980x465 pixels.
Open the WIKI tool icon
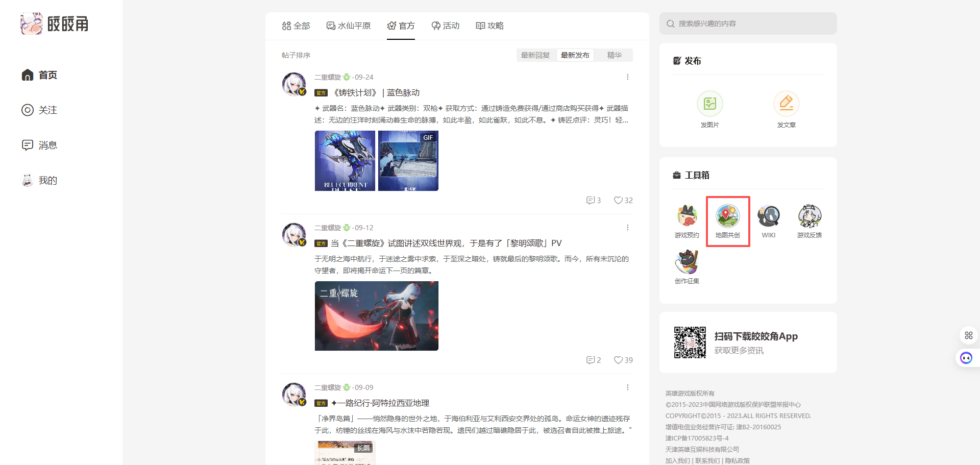(x=768, y=217)
